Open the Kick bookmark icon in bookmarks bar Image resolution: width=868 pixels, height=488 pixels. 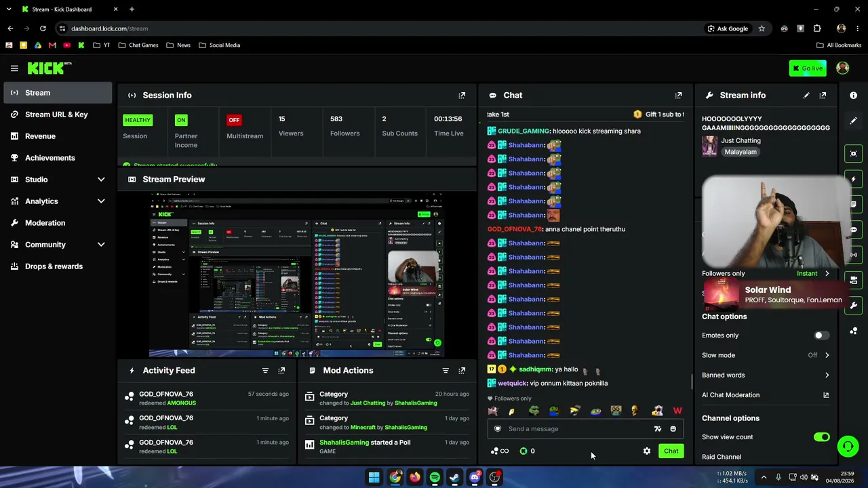81,45
